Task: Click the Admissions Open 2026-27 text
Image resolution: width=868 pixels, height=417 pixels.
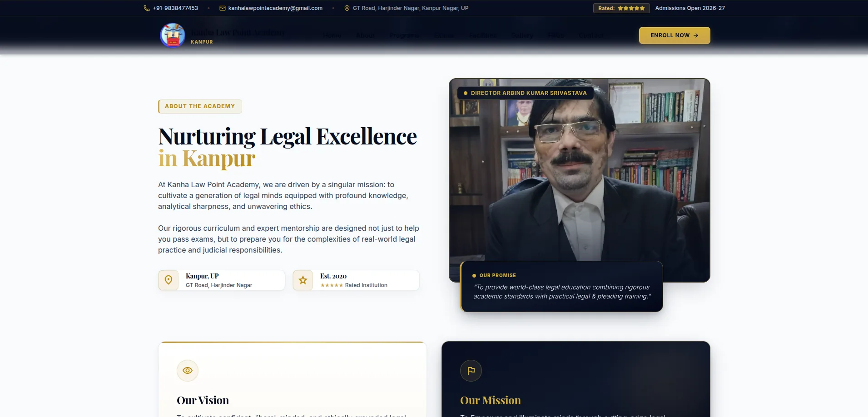Action: (690, 8)
